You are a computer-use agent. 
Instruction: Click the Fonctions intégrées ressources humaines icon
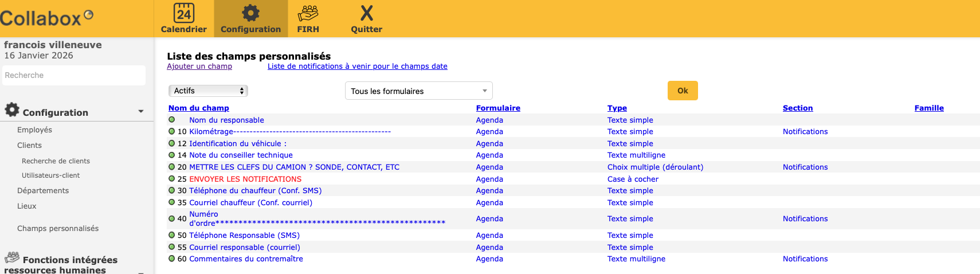[x=12, y=257]
